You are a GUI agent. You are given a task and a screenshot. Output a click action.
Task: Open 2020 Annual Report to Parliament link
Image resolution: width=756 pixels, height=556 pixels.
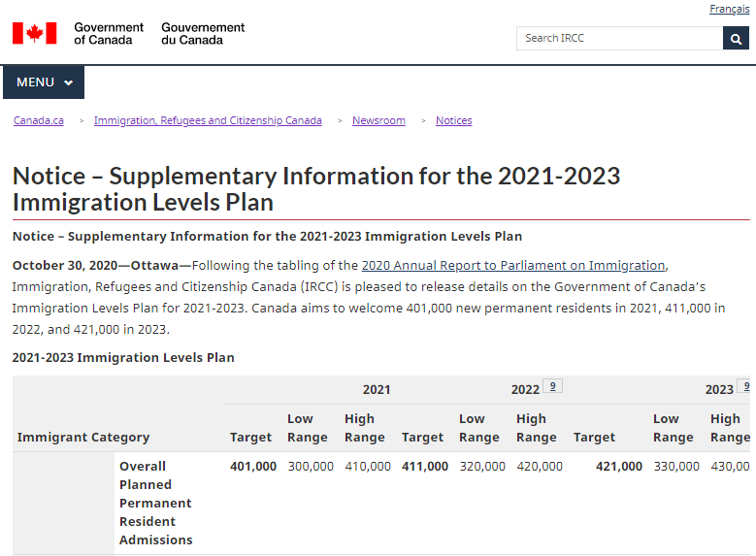click(513, 266)
